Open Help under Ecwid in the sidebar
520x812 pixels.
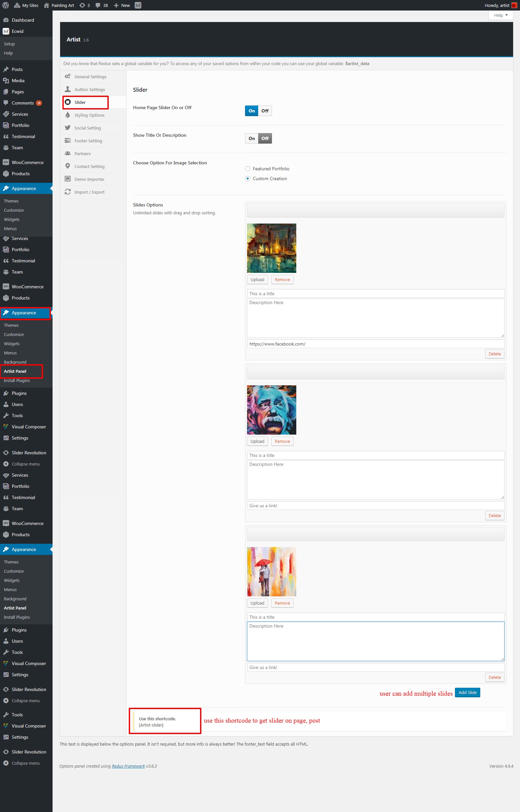click(x=9, y=53)
